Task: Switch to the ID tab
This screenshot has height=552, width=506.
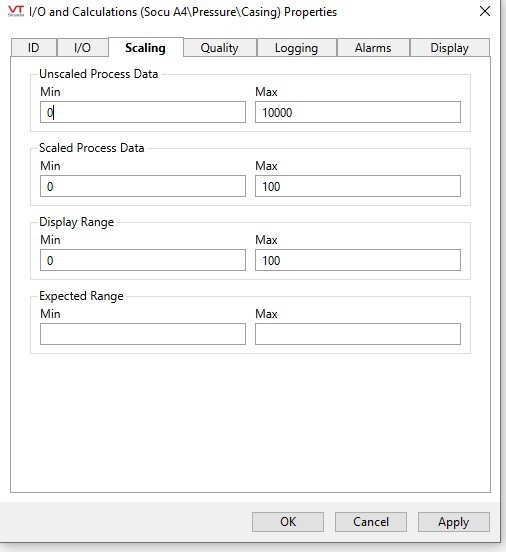Action: pos(34,48)
